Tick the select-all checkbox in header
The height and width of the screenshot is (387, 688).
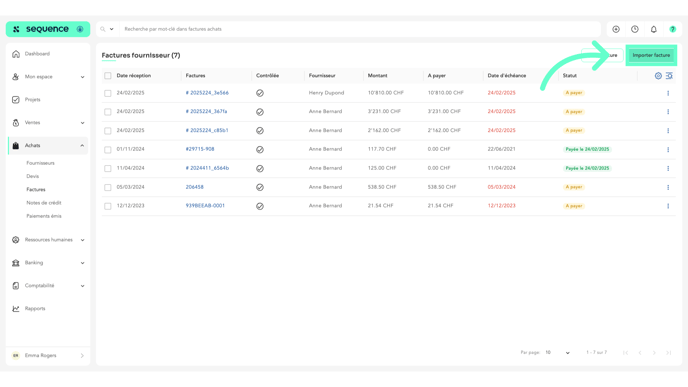108,76
